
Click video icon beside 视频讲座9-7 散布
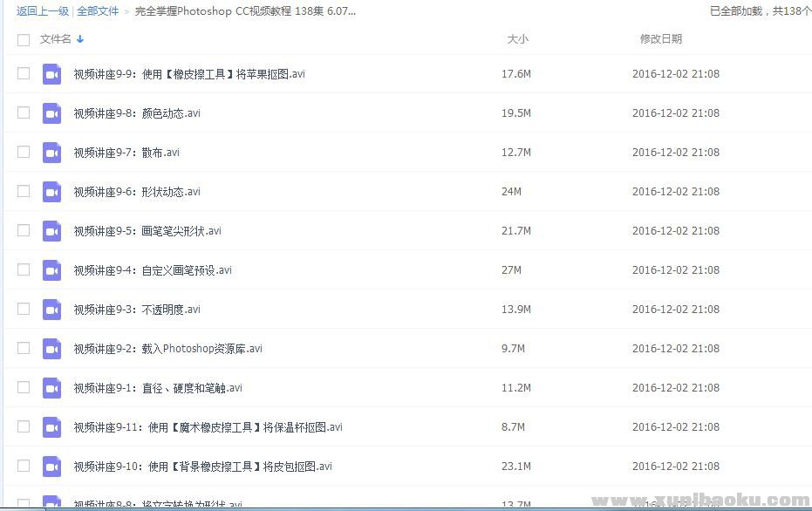click(51, 153)
